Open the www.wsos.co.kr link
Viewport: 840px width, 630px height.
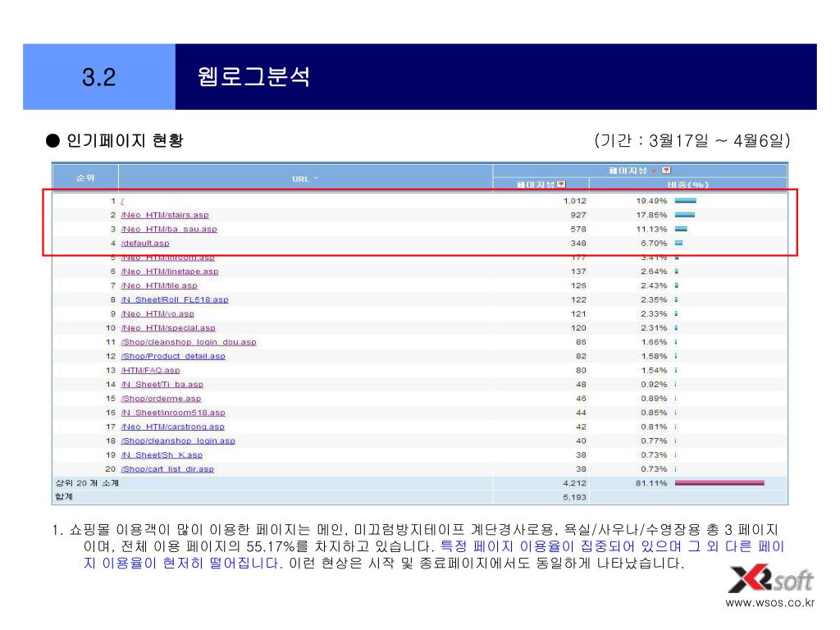(x=769, y=603)
